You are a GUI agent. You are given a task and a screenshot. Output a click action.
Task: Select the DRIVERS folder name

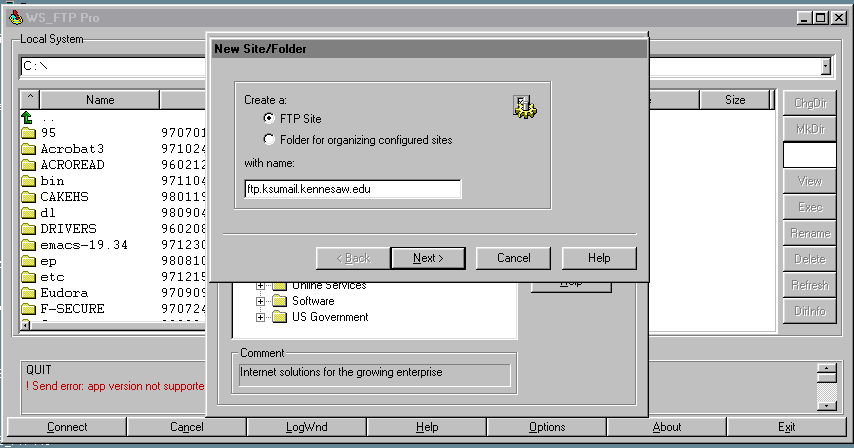[x=68, y=229]
